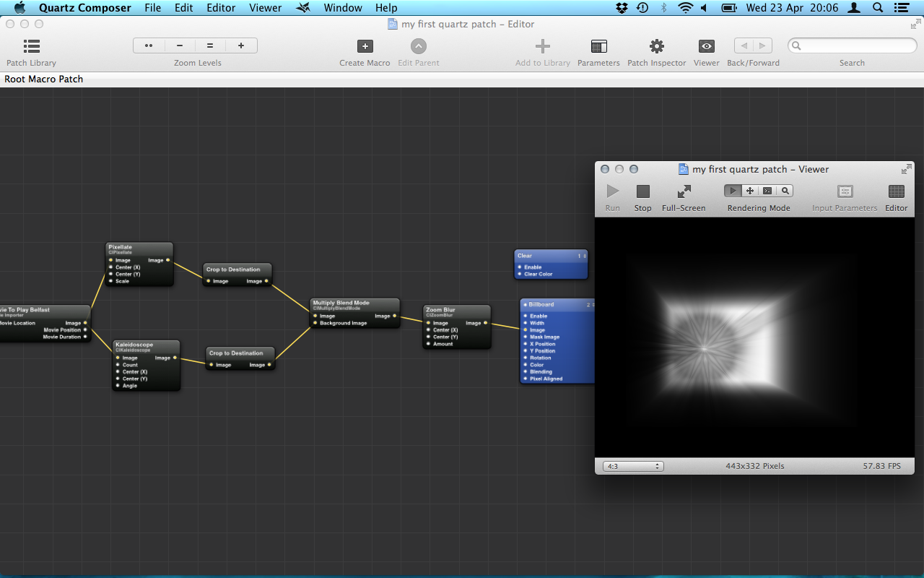Stop rendering in the Viewer window
The height and width of the screenshot is (578, 924).
pos(642,191)
